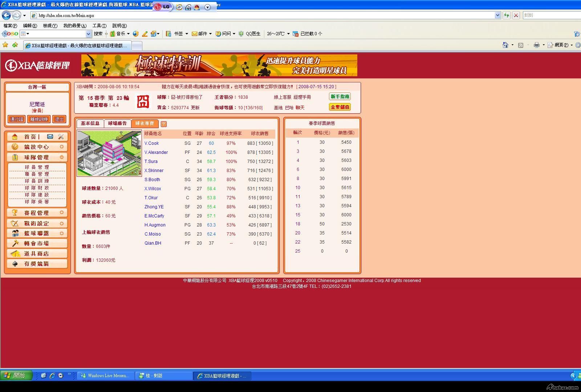Viewport: 581px width, 392px height.
Task: Switch to the 基本信息 tab
Action: pyautogui.click(x=90, y=123)
